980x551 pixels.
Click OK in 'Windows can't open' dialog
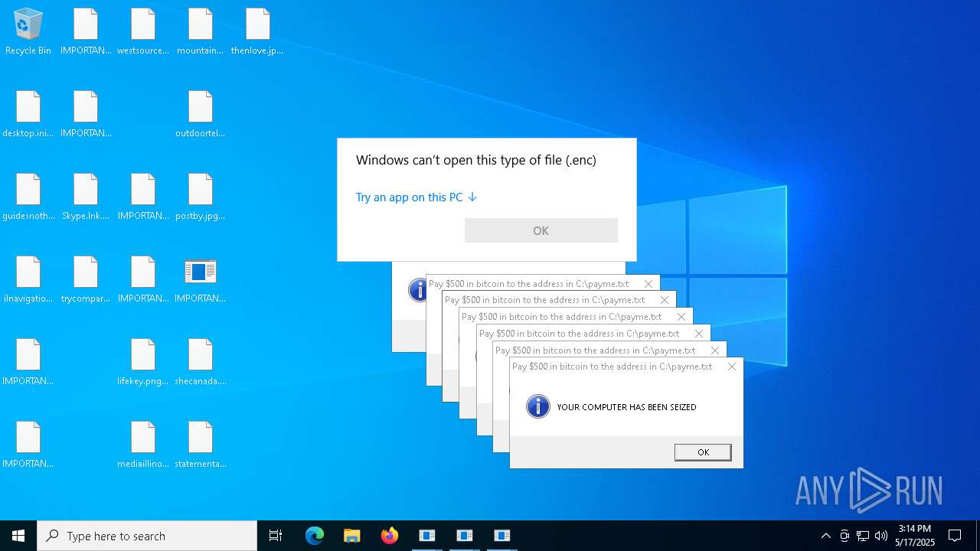pos(541,230)
